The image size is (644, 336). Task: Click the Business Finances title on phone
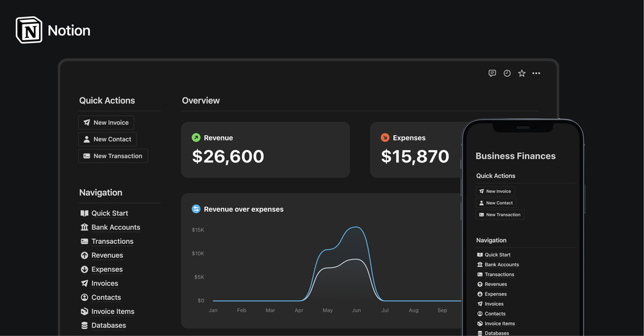coord(515,156)
